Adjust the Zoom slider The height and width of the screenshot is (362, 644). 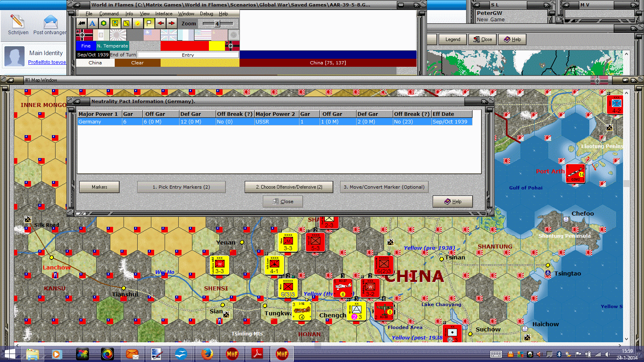click(217, 23)
